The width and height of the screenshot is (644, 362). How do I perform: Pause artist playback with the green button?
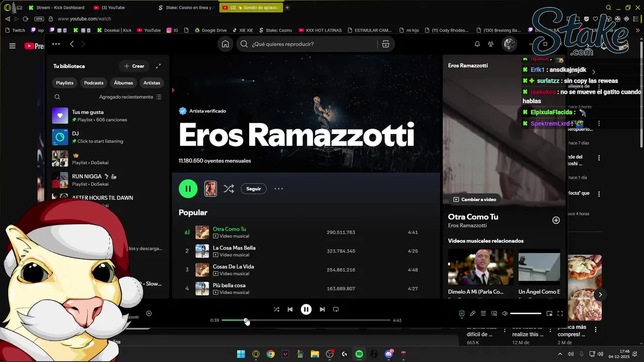coord(188,189)
